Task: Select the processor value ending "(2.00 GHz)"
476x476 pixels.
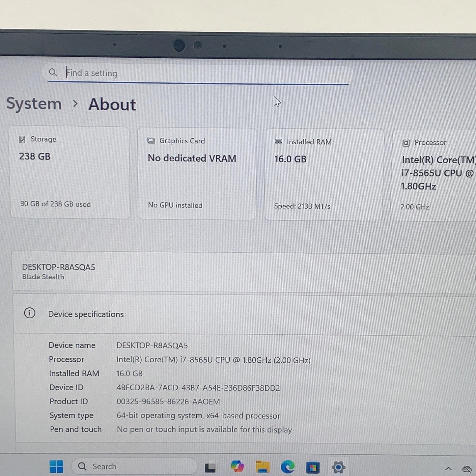Action: (213, 360)
